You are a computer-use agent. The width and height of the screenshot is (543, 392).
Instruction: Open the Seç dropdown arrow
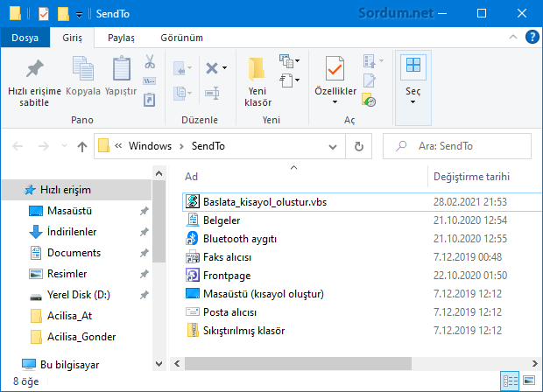click(x=413, y=102)
